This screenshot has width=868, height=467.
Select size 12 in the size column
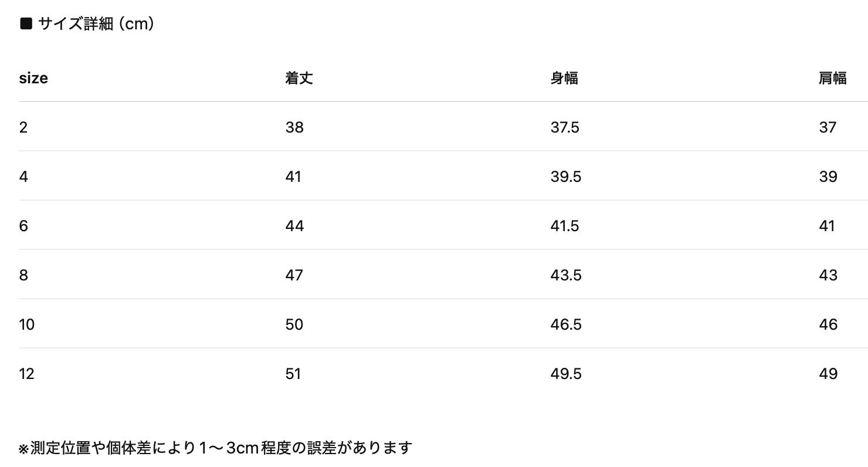[27, 374]
